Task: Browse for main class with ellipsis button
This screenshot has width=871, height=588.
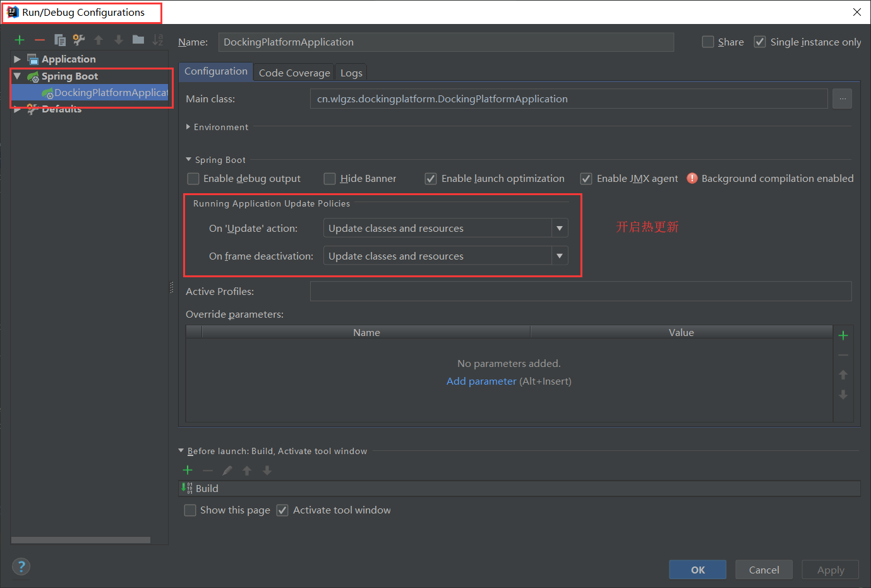Action: 842,99
